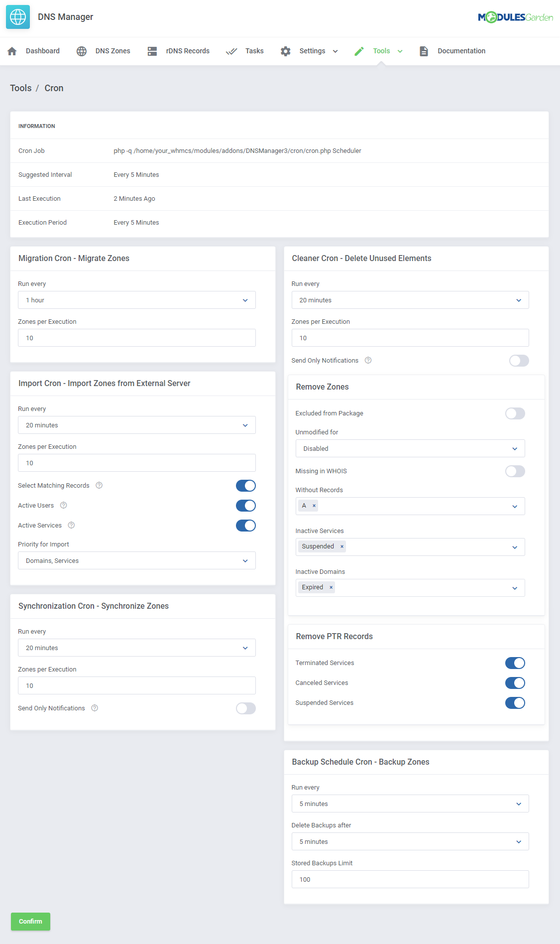The width and height of the screenshot is (560, 944).
Task: Open Import Cron Run every dropdown
Action: (x=137, y=425)
